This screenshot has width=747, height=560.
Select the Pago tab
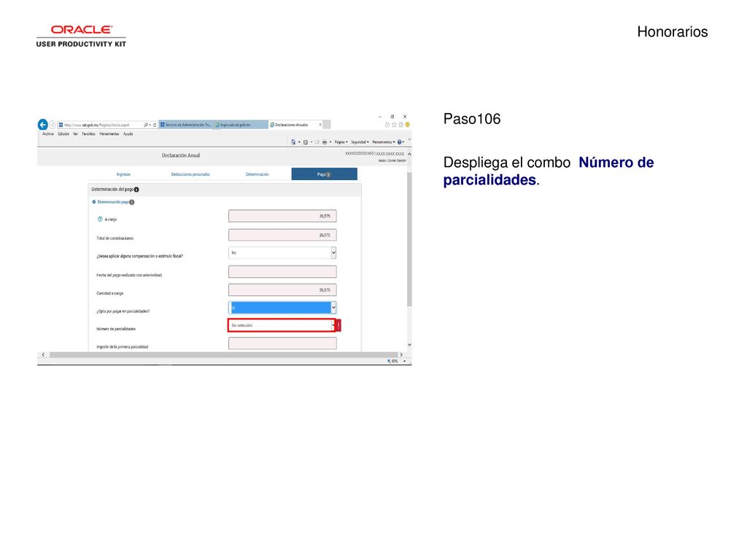(x=325, y=174)
